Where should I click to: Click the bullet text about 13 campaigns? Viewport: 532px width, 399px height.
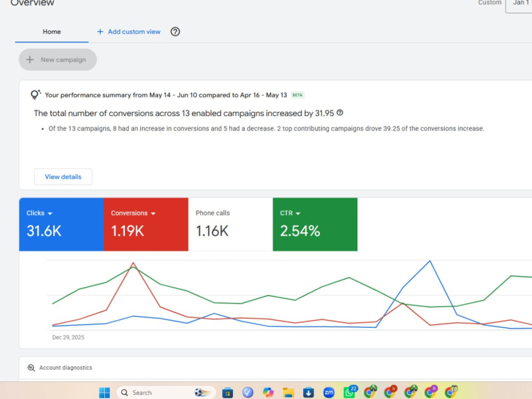(267, 129)
